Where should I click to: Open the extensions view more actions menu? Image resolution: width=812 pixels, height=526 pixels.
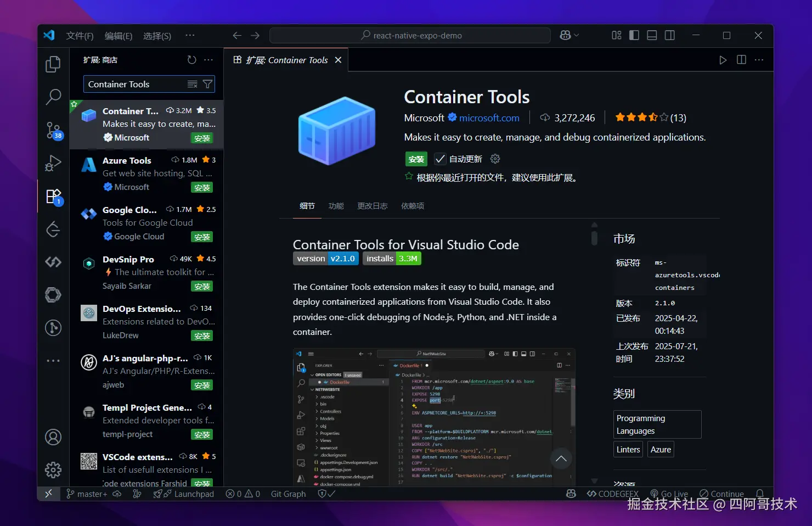(208, 60)
